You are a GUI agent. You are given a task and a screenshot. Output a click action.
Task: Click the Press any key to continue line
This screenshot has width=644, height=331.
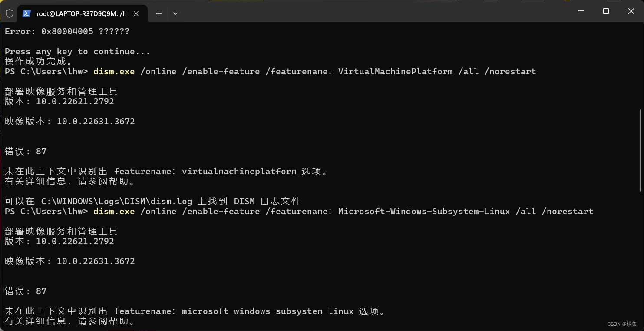tap(76, 51)
